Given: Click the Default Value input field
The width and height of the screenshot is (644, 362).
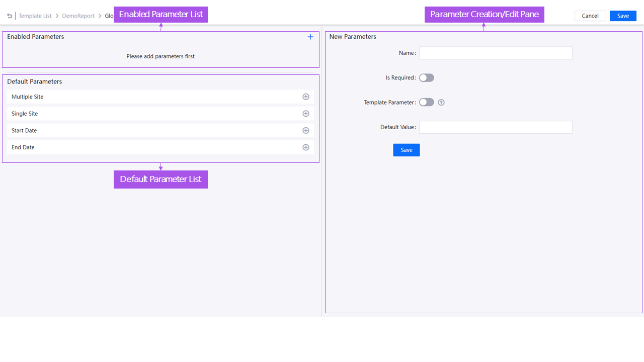Looking at the screenshot, I should [x=495, y=127].
